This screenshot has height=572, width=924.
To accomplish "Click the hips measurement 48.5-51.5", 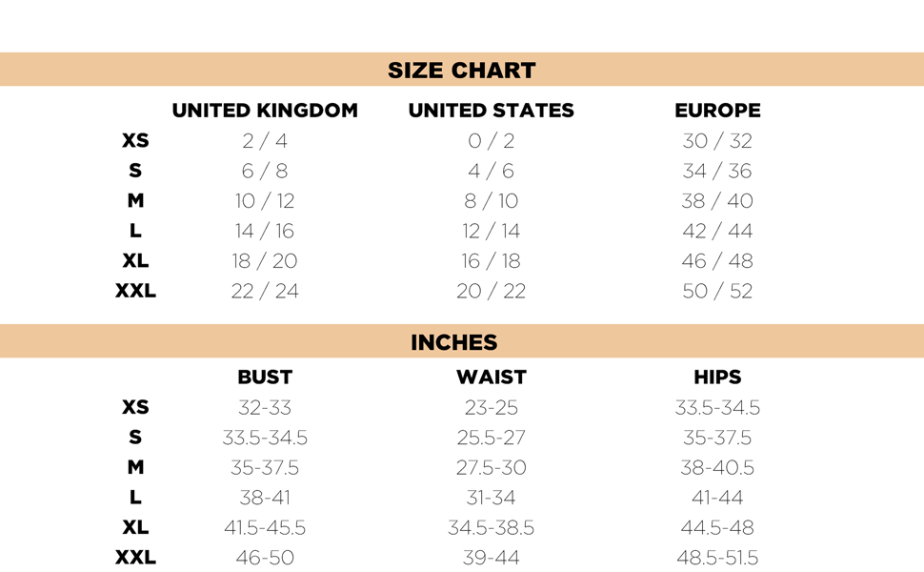I will (717, 558).
